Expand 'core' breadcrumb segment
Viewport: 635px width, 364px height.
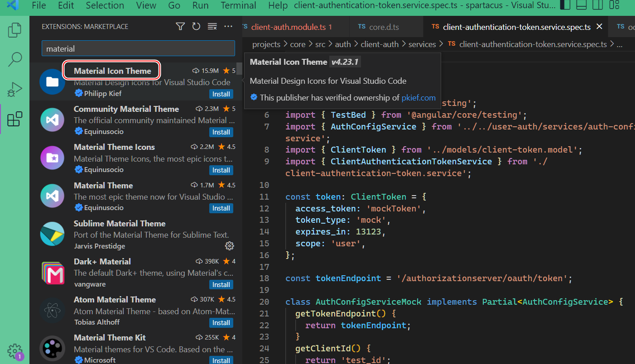298,44
